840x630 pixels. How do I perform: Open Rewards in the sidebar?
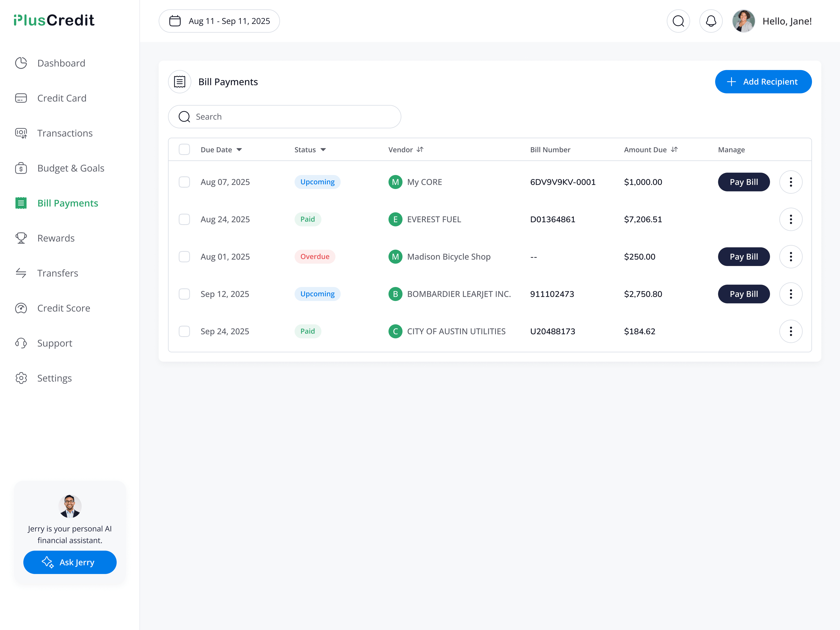point(45,238)
